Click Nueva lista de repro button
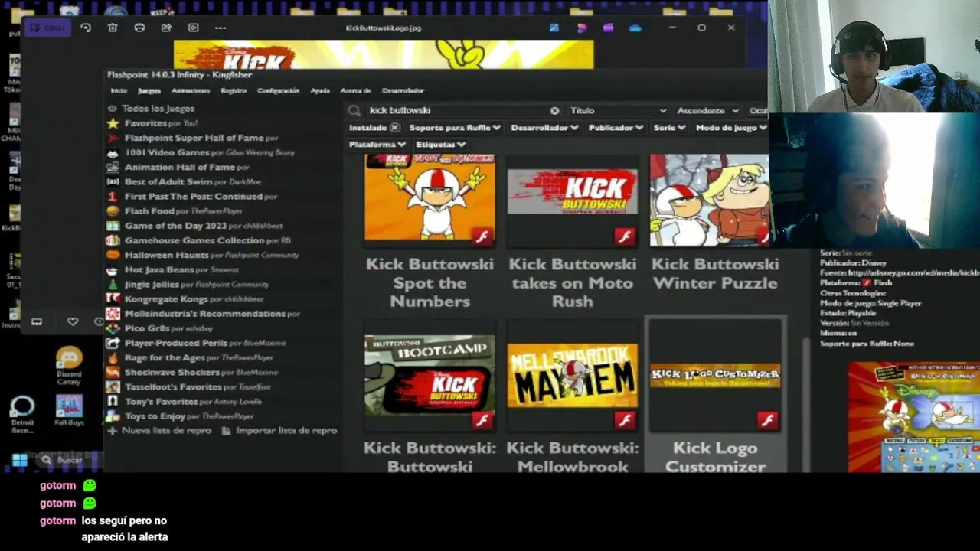The image size is (980, 551). pos(159,431)
